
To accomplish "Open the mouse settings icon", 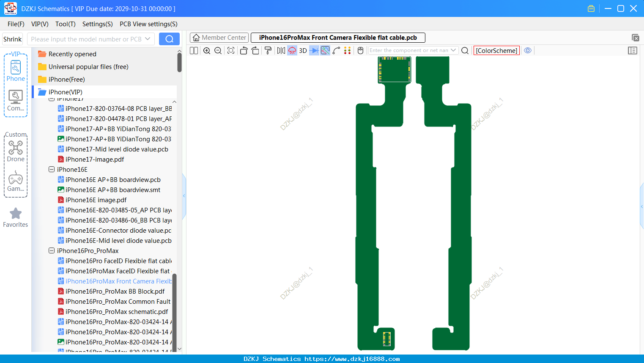I will 361,51.
